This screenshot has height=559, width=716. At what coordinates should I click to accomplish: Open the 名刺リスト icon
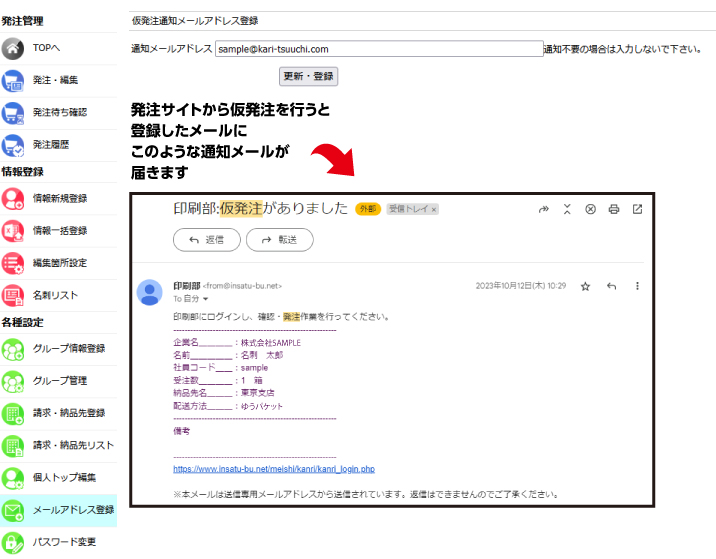[13, 296]
